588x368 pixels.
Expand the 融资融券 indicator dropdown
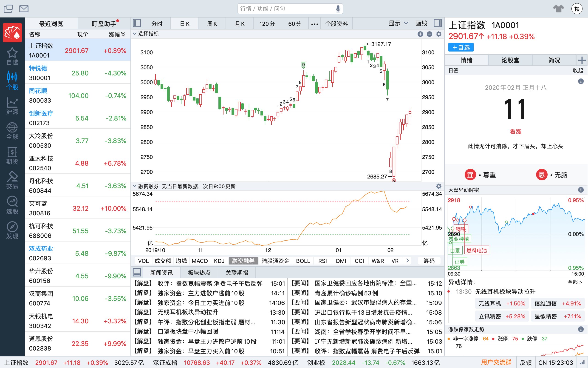click(x=146, y=186)
